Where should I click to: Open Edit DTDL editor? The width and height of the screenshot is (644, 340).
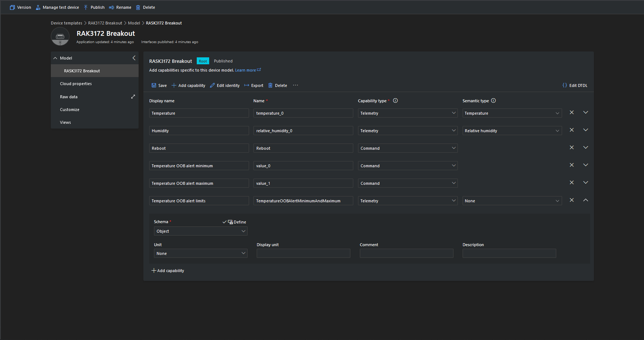(575, 85)
